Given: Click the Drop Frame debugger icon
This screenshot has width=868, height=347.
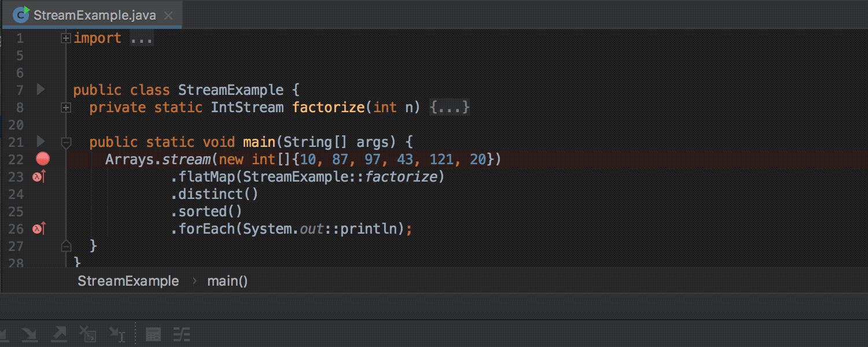Looking at the screenshot, I should tap(87, 334).
